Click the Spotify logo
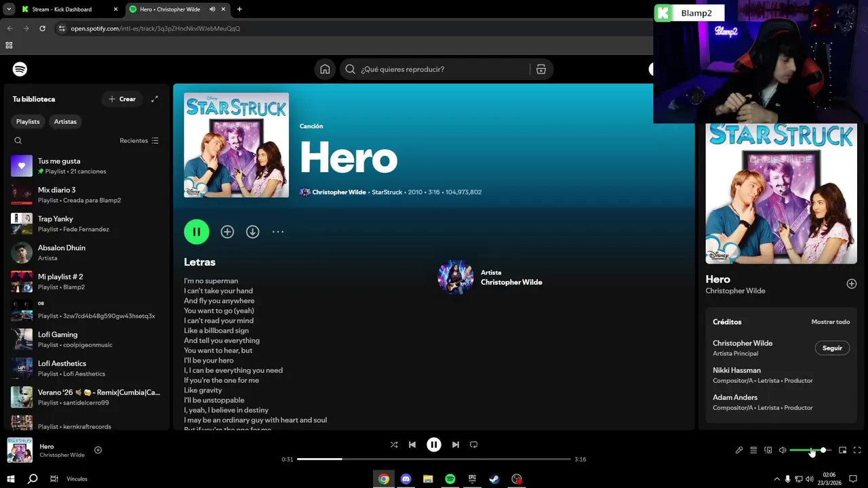Screen dimensions: 868x488 pyautogui.click(x=20, y=69)
